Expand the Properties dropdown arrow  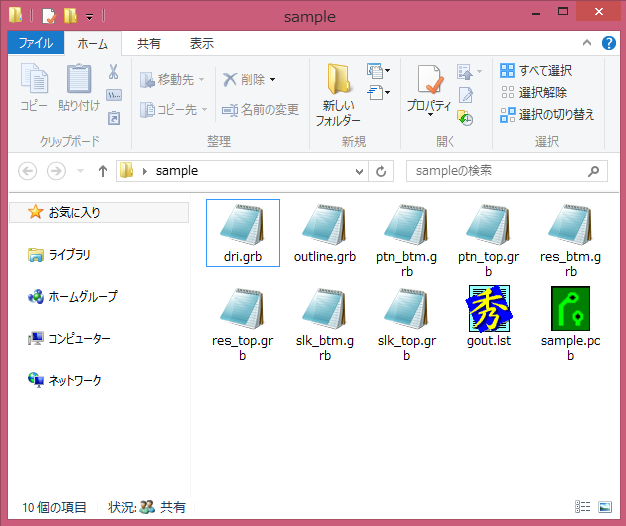430,115
